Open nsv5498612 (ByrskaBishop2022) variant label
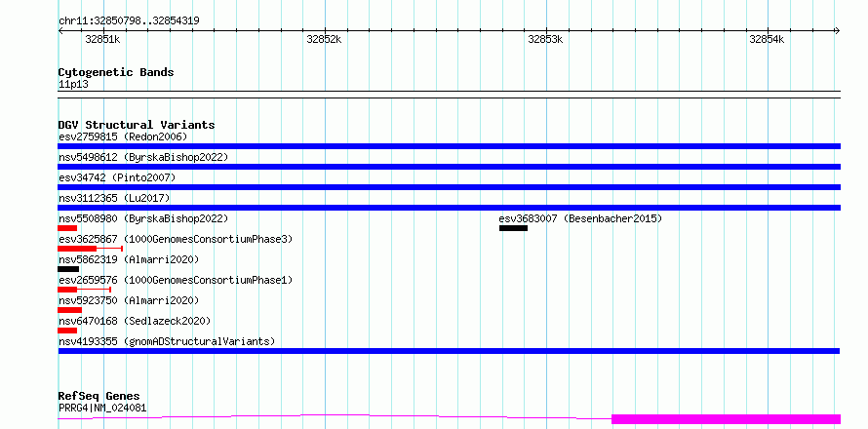This screenshot has height=429, width=868. tap(143, 157)
